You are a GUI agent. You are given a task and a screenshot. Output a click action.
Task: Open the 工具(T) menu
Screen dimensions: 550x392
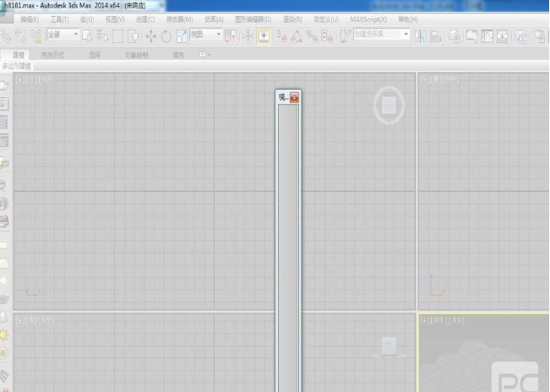click(x=59, y=19)
